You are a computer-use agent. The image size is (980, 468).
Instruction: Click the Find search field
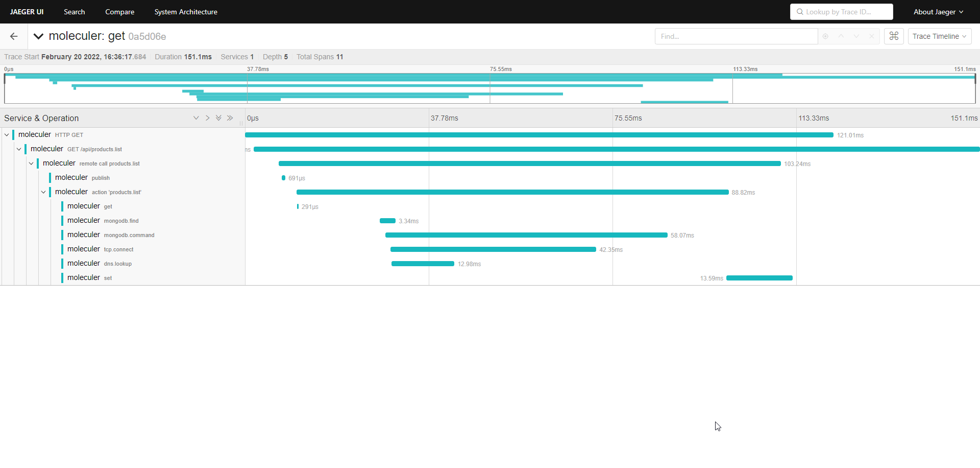pos(736,36)
